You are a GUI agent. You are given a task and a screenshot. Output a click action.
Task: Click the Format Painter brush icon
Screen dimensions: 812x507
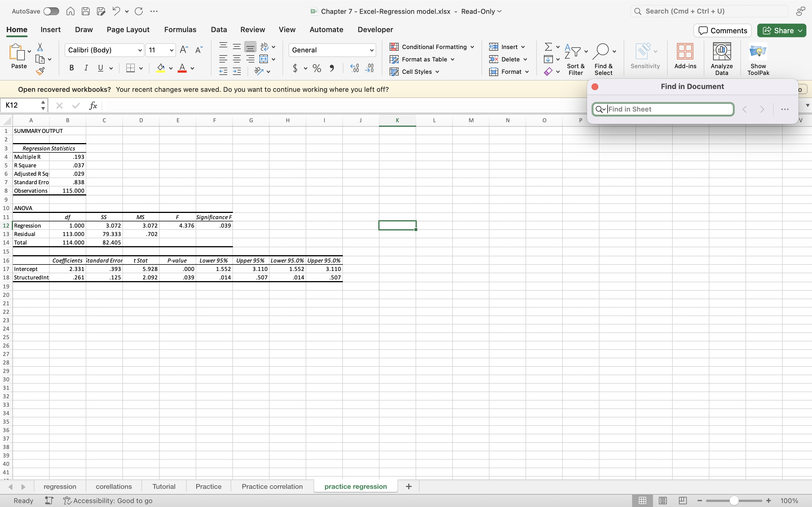click(40, 71)
